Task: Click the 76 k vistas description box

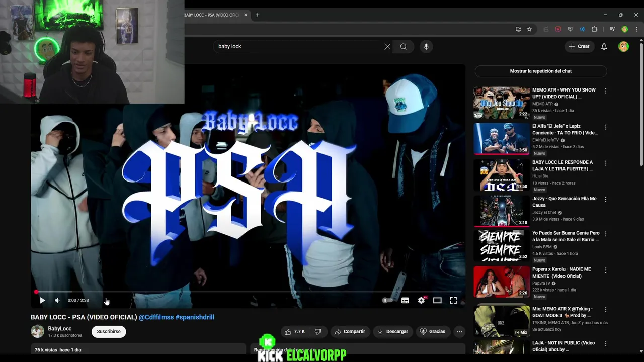Action: point(138,349)
